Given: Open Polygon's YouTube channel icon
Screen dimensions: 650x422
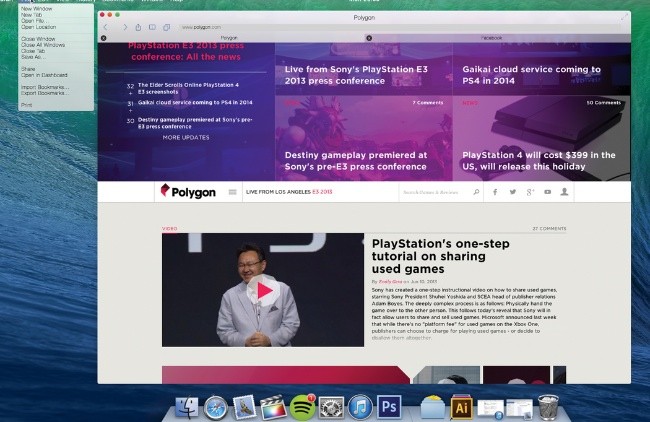Looking at the screenshot, I should pyautogui.click(x=548, y=192).
